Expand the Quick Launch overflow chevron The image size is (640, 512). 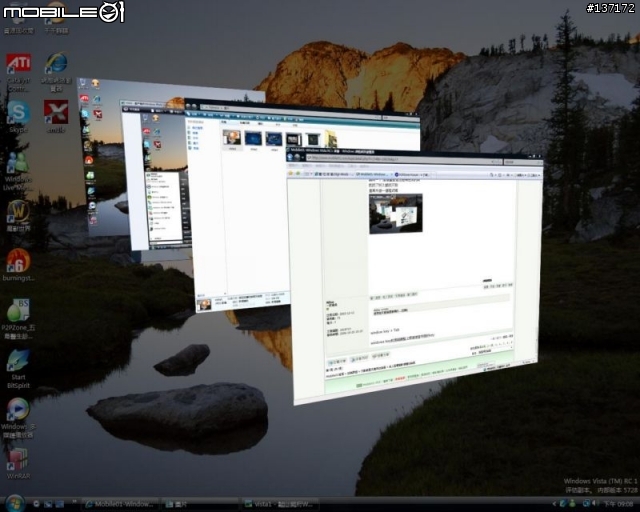click(74, 502)
